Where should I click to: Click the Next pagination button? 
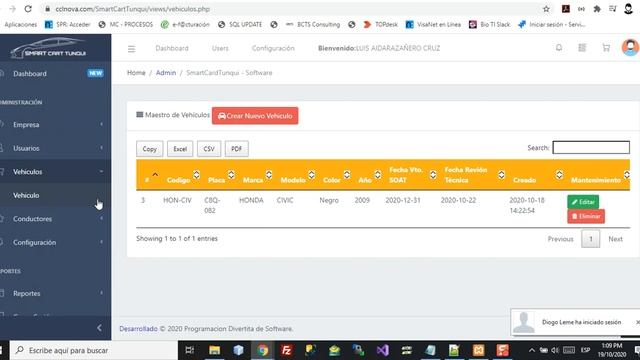615,239
